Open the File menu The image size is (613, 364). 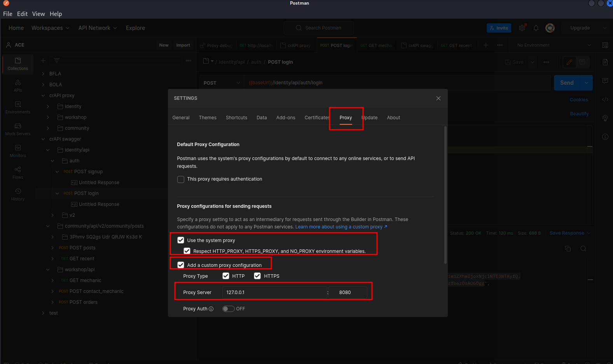pos(8,14)
